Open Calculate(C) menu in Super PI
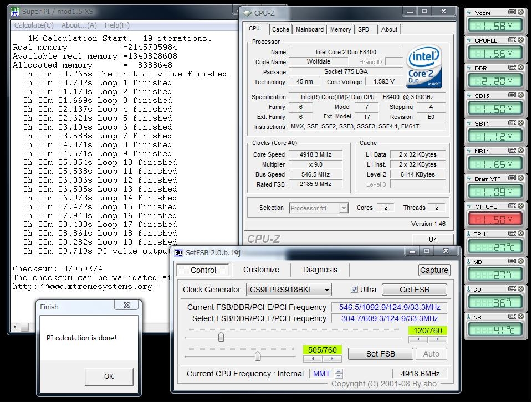The width and height of the screenshot is (532, 403). pos(34,25)
